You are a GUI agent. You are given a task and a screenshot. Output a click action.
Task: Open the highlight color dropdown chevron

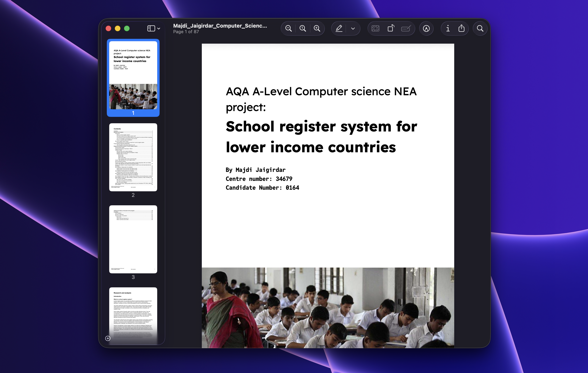[352, 28]
